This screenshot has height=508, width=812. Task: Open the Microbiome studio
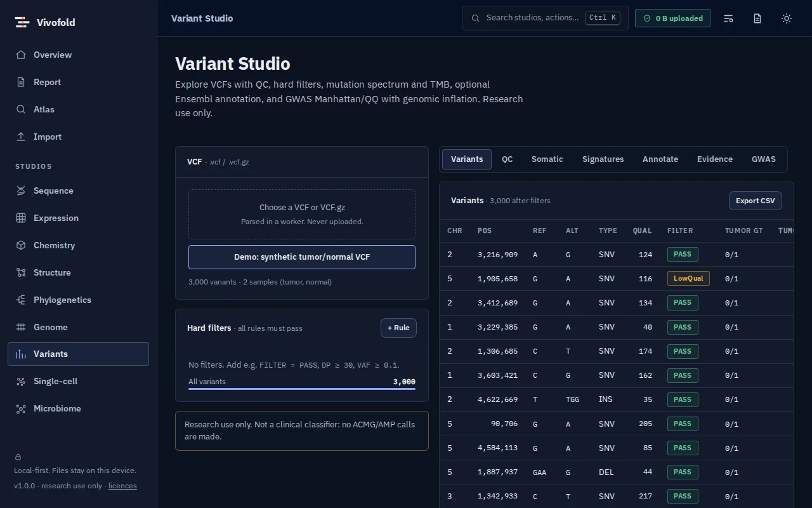[78, 408]
